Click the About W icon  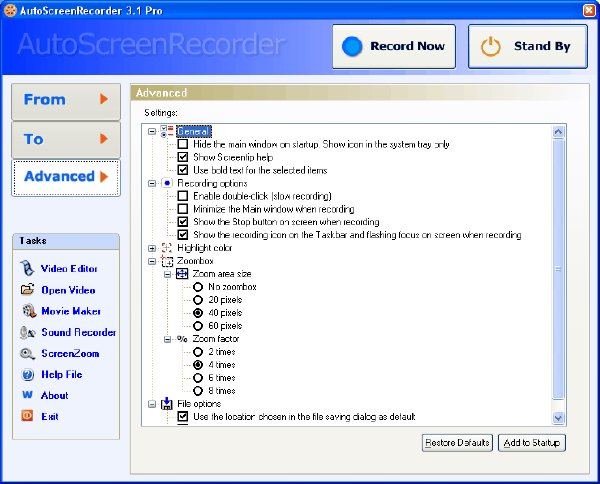[x=27, y=395]
